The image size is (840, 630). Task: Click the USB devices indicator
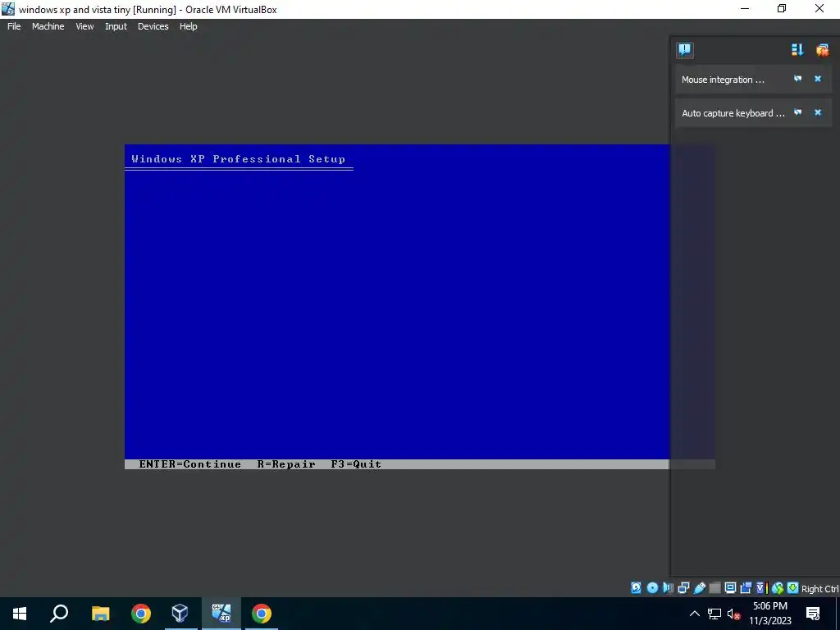click(699, 587)
